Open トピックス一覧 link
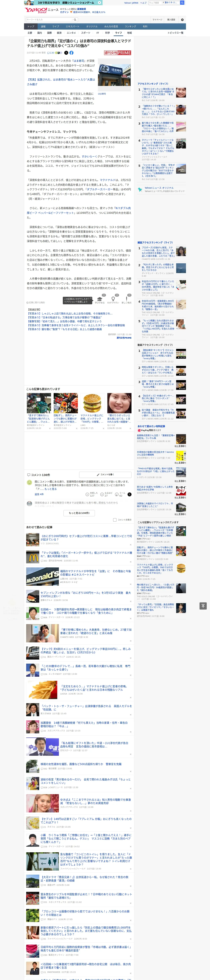Viewport: 210px width, 980px height. [175, 33]
